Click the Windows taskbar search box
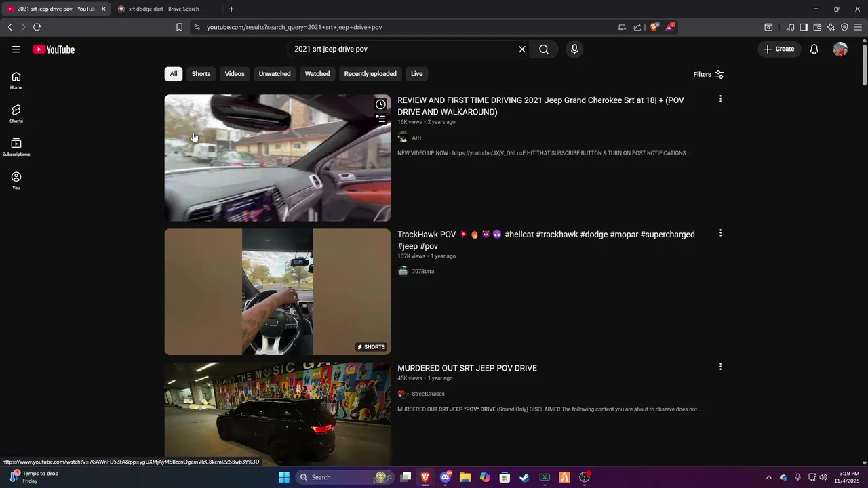The width and height of the screenshot is (868, 488). (x=344, y=477)
